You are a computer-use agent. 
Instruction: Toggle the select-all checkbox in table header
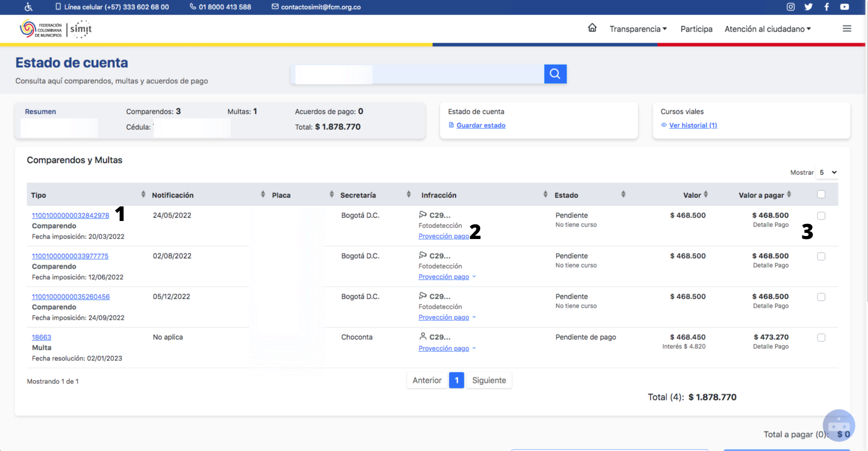pos(821,194)
